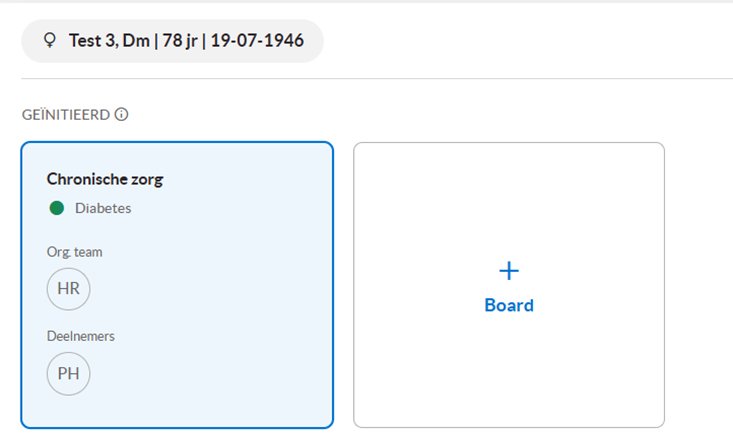Click the Org. team label
The image size is (733, 447).
(x=74, y=252)
